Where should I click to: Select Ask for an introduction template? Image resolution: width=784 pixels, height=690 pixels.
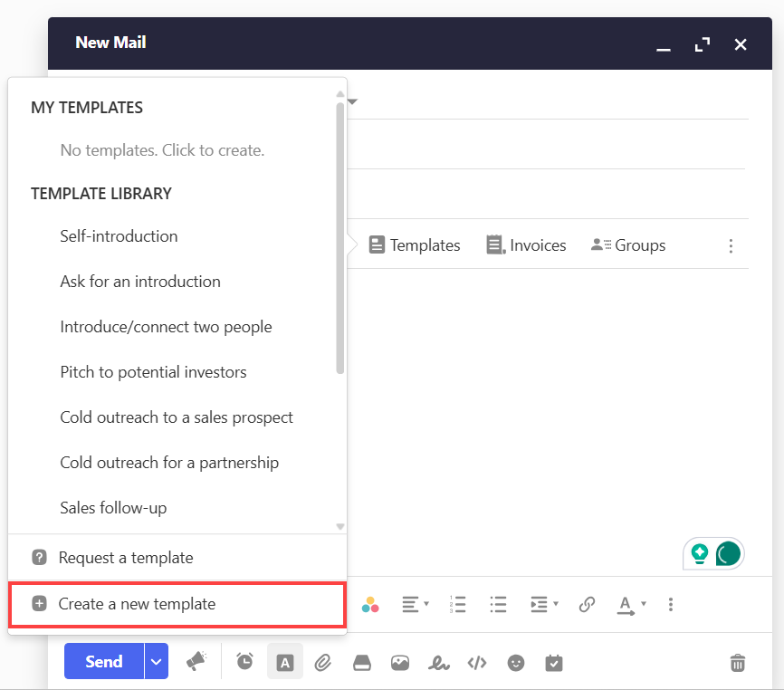140,282
